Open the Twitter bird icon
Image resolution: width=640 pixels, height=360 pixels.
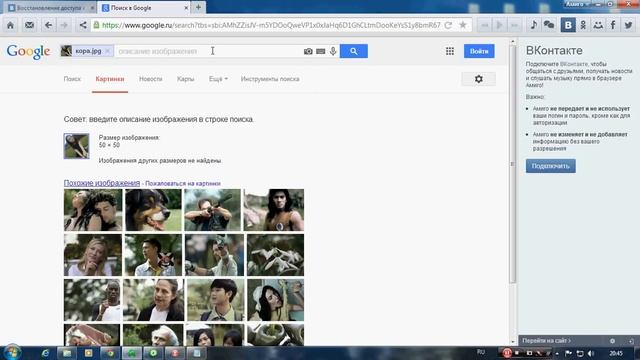tap(628, 25)
